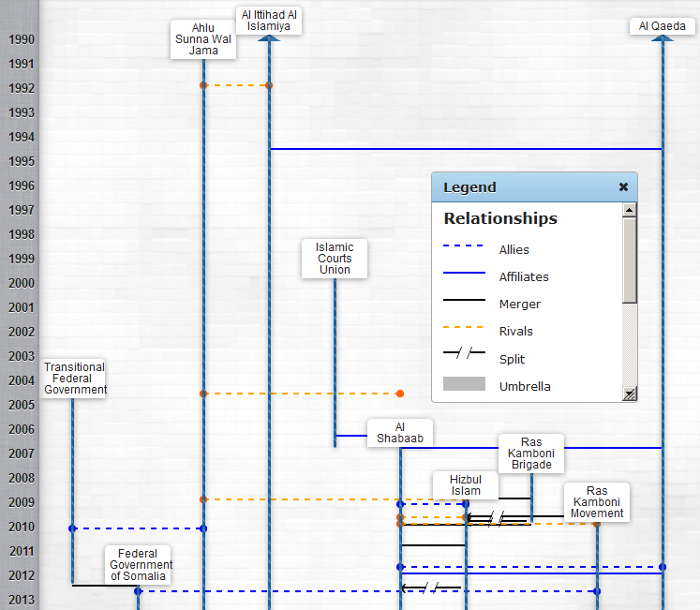Click the Legend panel resize handle

click(x=629, y=394)
